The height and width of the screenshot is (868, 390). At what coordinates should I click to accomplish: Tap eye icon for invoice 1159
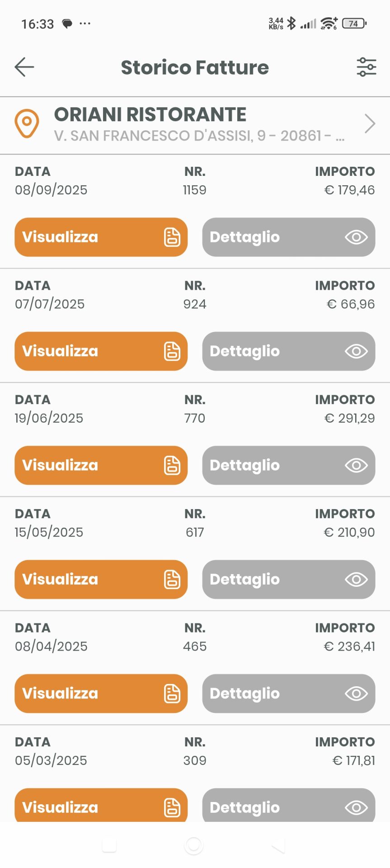tap(356, 237)
